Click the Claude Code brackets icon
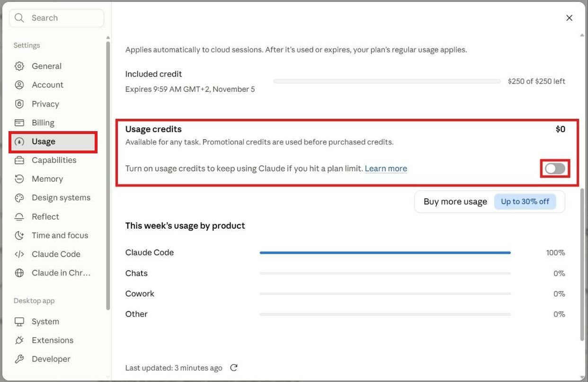The width and height of the screenshot is (588, 382). [19, 254]
